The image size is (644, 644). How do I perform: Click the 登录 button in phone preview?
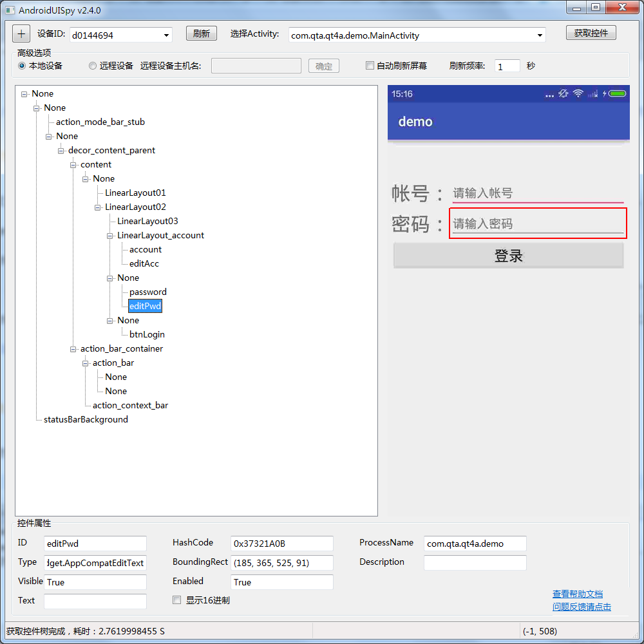point(509,256)
